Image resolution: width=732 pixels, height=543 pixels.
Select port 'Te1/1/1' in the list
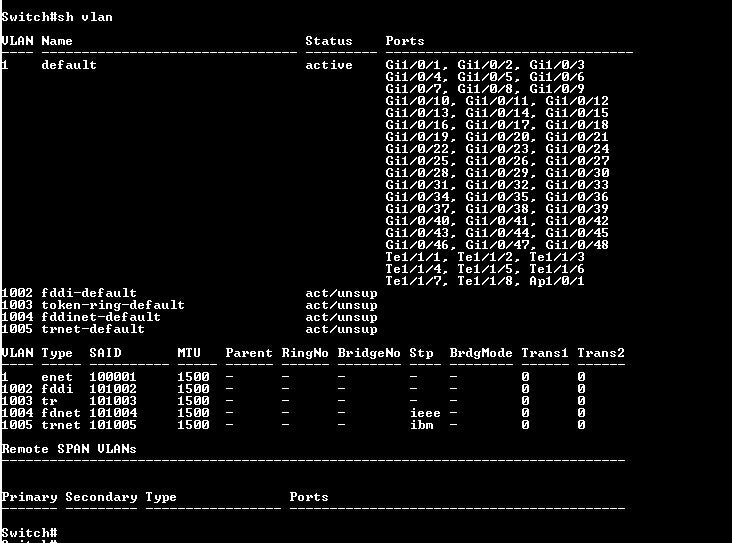tap(413, 257)
